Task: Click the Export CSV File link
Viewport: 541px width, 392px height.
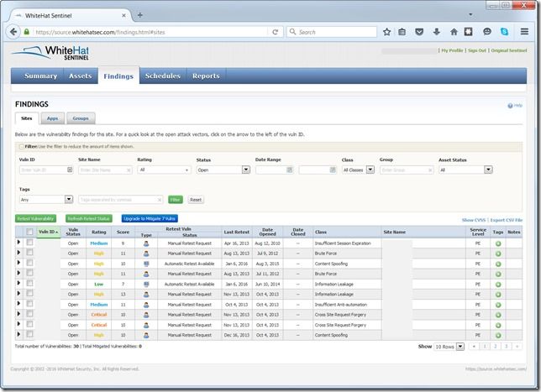Action: (x=507, y=220)
